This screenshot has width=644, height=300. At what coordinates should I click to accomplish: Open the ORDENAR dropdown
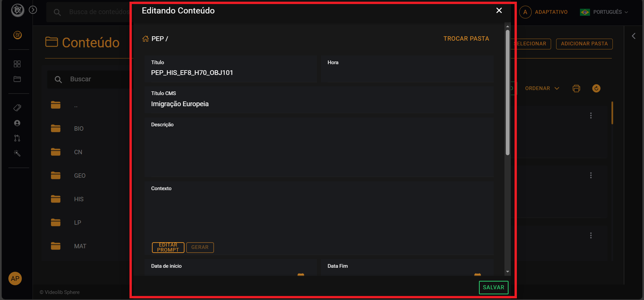click(x=542, y=88)
